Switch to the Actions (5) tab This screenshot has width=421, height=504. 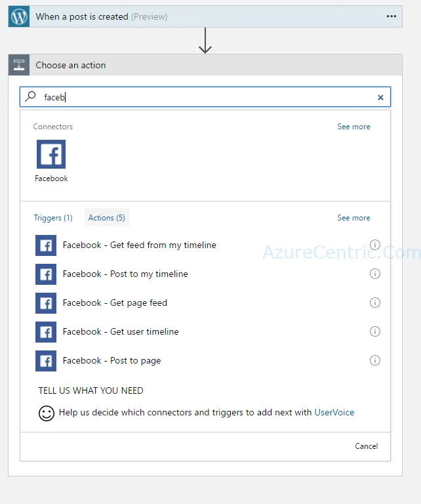107,218
